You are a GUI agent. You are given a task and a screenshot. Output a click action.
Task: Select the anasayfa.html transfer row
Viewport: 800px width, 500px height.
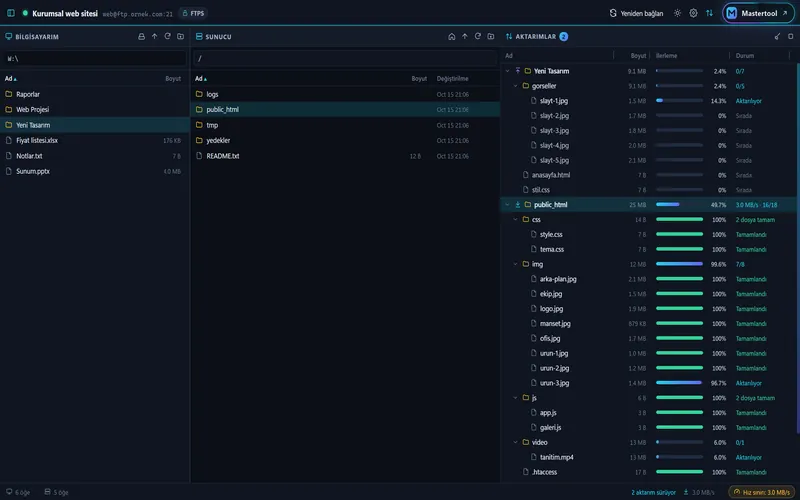(648, 175)
